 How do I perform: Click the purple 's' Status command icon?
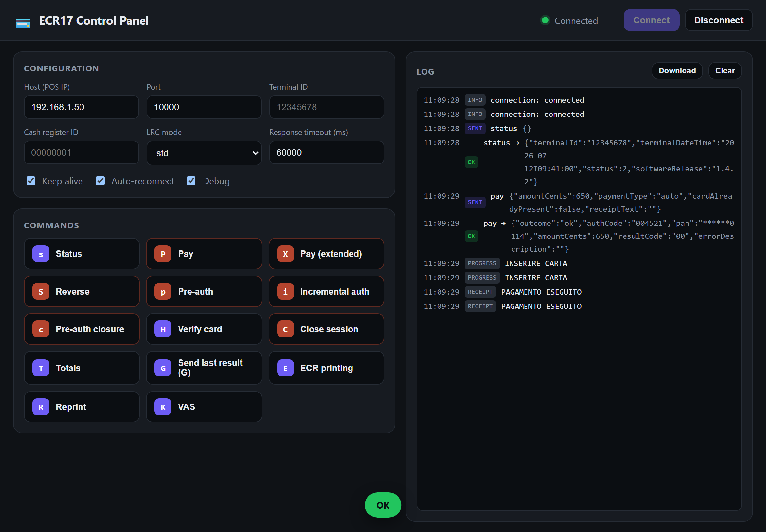pyautogui.click(x=41, y=254)
